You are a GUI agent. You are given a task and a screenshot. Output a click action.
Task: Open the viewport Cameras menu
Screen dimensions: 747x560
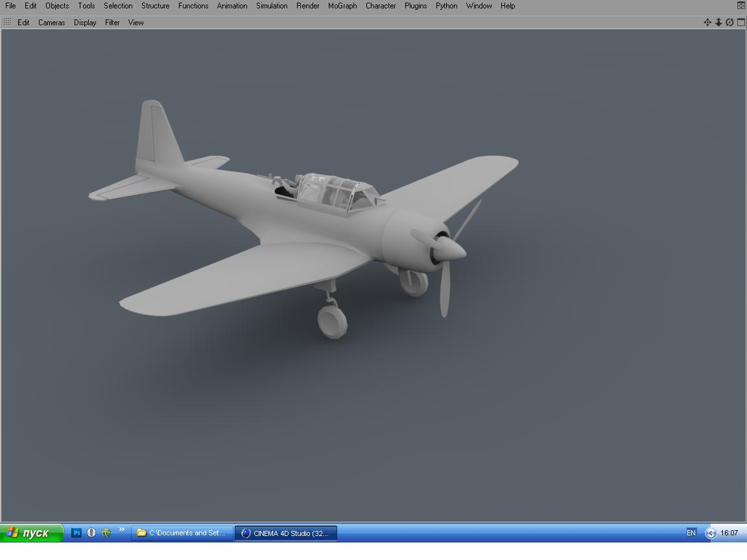(51, 23)
